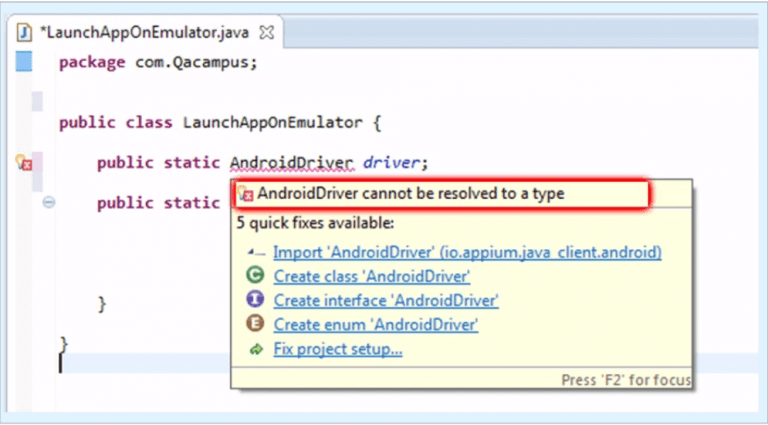Viewport: 768px width, 425px height.
Task: Click the import icon beside Import 'AndroidDriver'
Action: click(255, 253)
